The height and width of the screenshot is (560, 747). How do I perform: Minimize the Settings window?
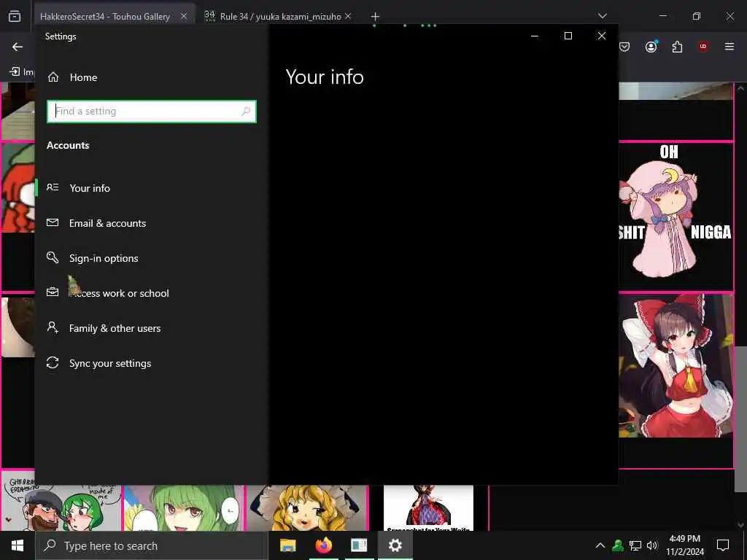[535, 36]
